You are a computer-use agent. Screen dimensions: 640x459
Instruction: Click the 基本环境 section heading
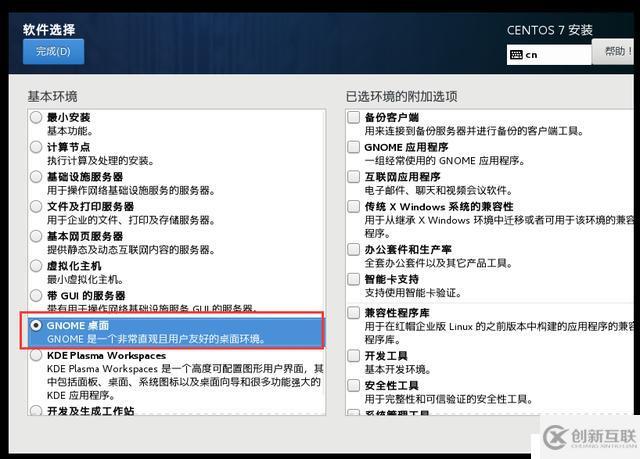tap(52, 97)
